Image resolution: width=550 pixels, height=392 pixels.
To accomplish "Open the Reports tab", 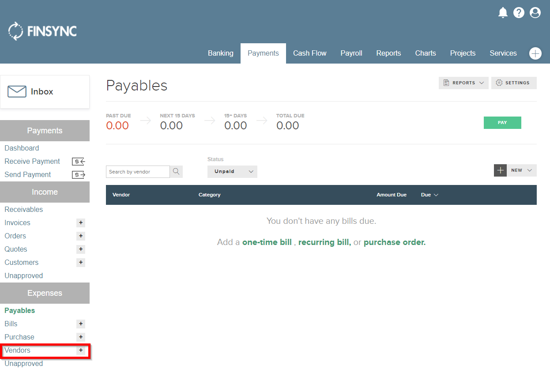I will (x=389, y=53).
